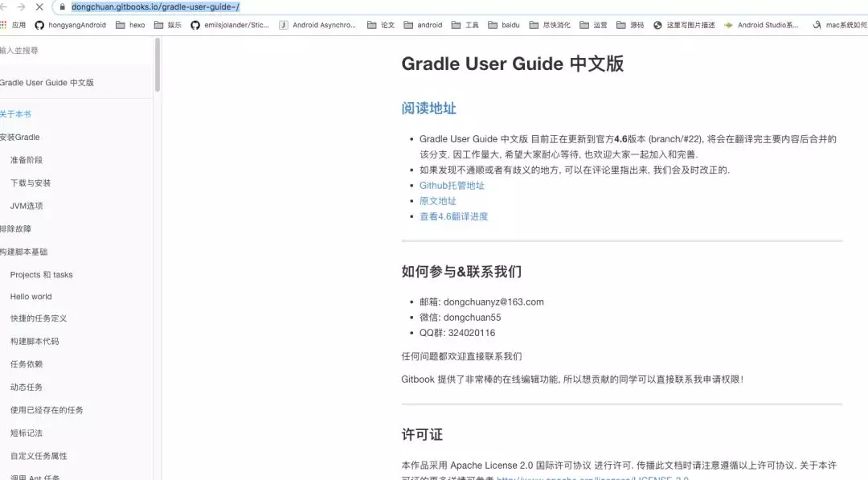868x480 pixels.
Task: Focus the sidebar search input
Action: point(75,51)
